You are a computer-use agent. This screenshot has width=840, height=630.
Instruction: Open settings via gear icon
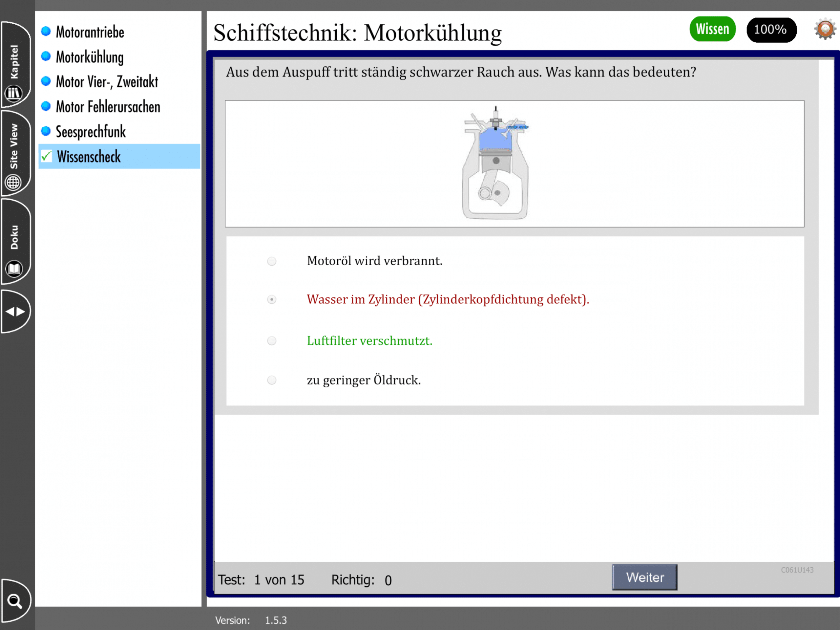(825, 29)
